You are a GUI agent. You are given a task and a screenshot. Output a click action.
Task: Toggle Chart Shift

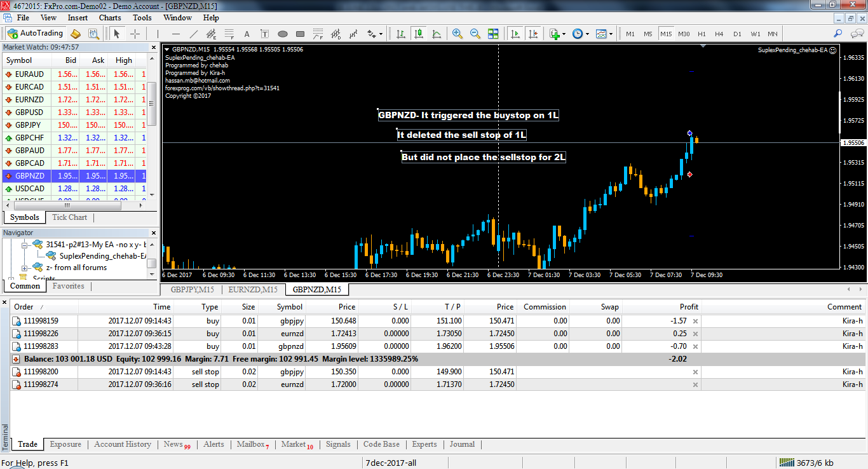pos(533,34)
